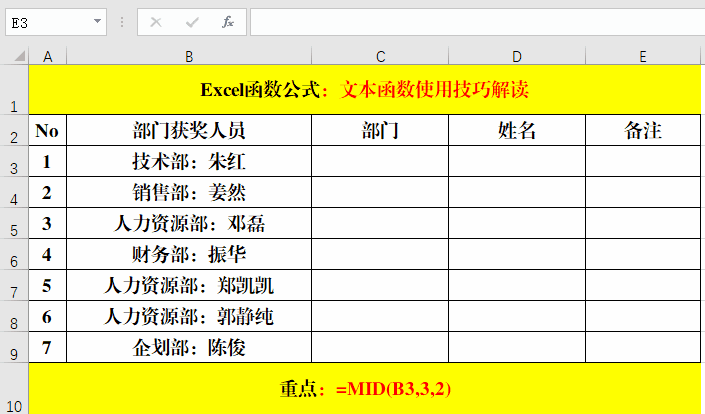
Task: Select cell '人力资源部：邓磊'
Action: click(189, 223)
